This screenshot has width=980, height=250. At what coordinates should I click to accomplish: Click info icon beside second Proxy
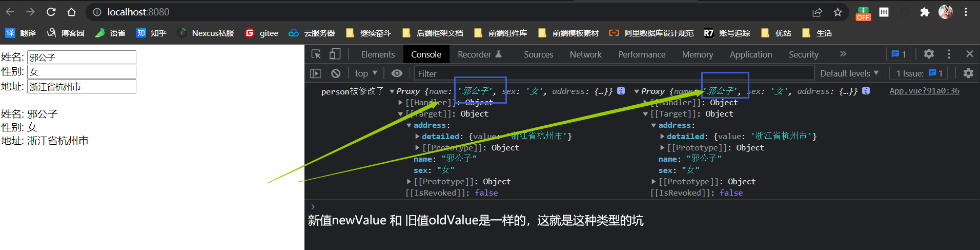[x=866, y=91]
